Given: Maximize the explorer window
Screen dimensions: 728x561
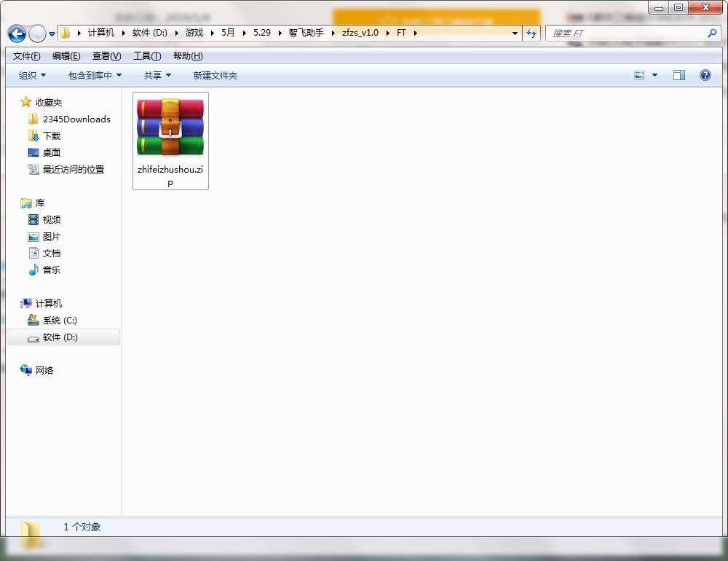Looking at the screenshot, I should [678, 7].
